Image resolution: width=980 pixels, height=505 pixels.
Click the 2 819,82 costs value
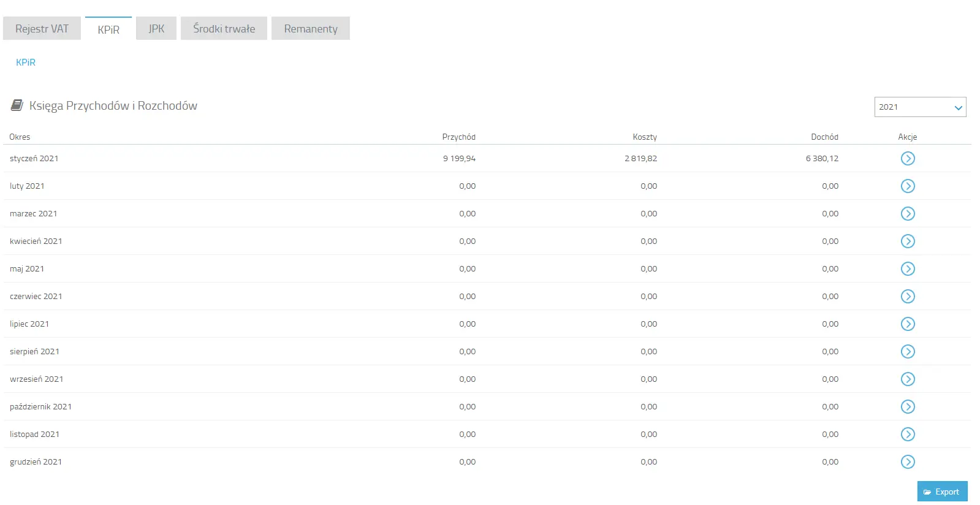coord(641,159)
